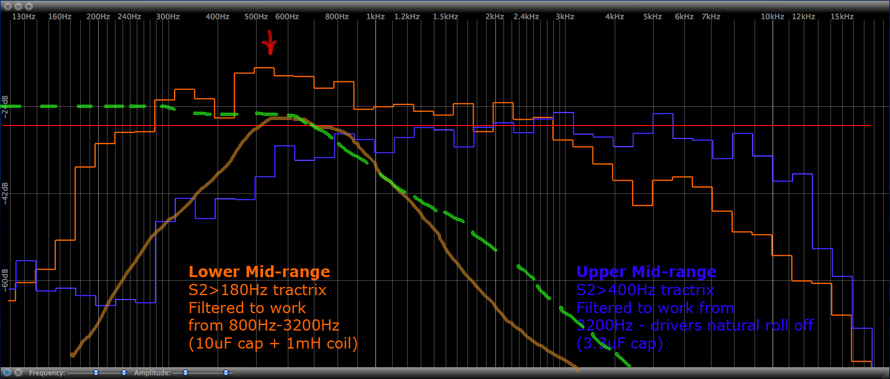Viewport: 890px width, 379px height.
Task: Click the minimize button in the title bar
Action: click(x=18, y=6)
